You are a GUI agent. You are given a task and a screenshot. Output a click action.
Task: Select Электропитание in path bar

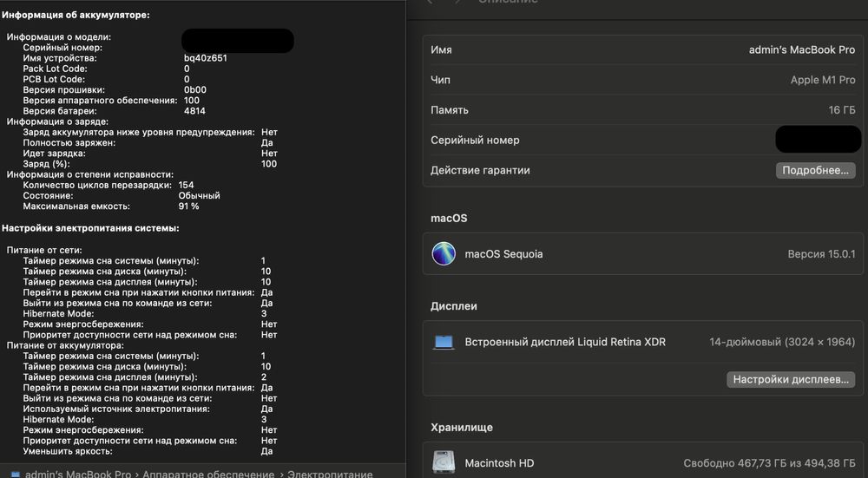[330, 475]
